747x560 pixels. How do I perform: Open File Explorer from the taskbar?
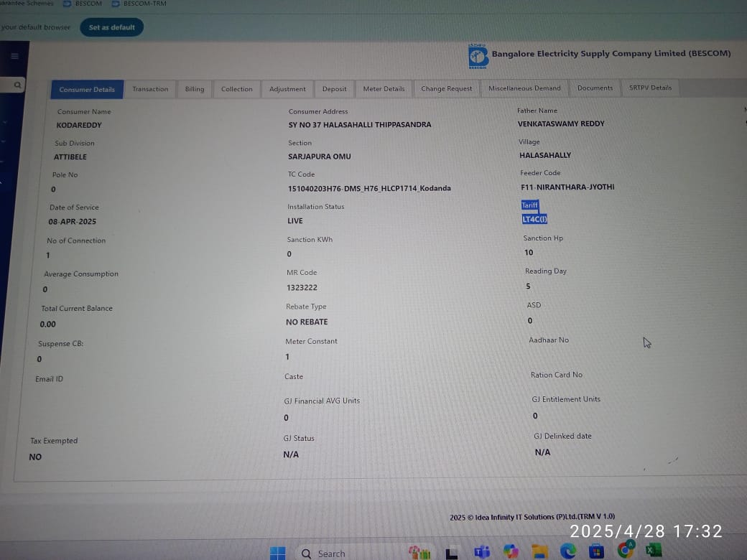[539, 551]
